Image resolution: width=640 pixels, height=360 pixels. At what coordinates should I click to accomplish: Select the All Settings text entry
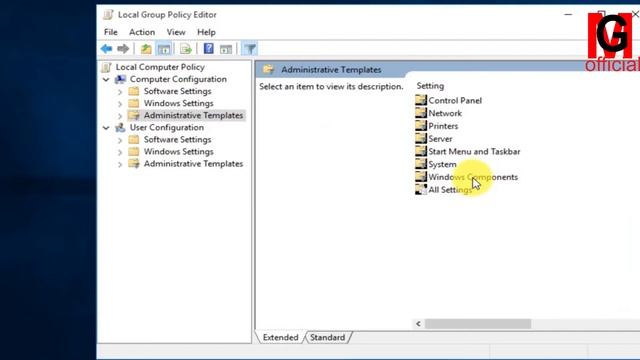(x=450, y=190)
